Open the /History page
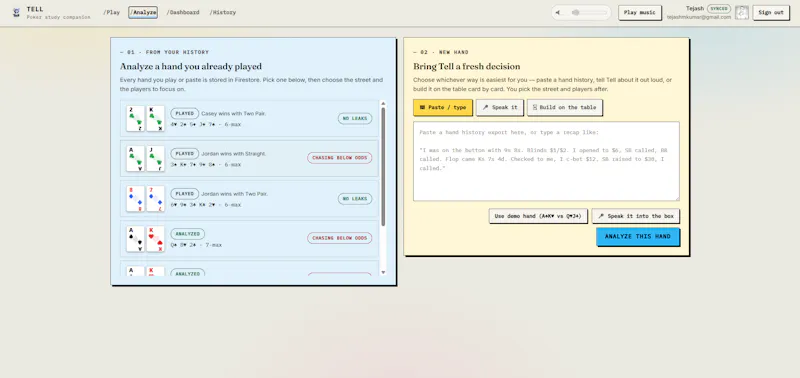The image size is (800, 378). tap(222, 12)
